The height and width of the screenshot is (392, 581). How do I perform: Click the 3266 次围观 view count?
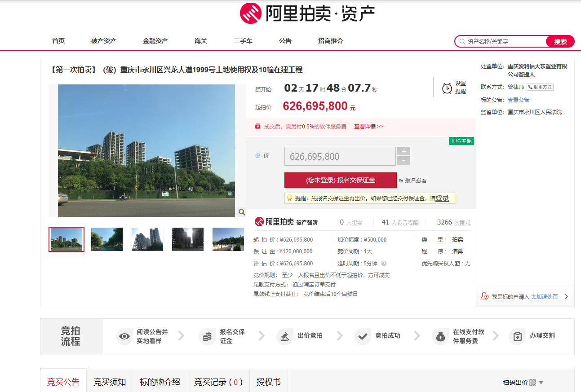tap(454, 222)
